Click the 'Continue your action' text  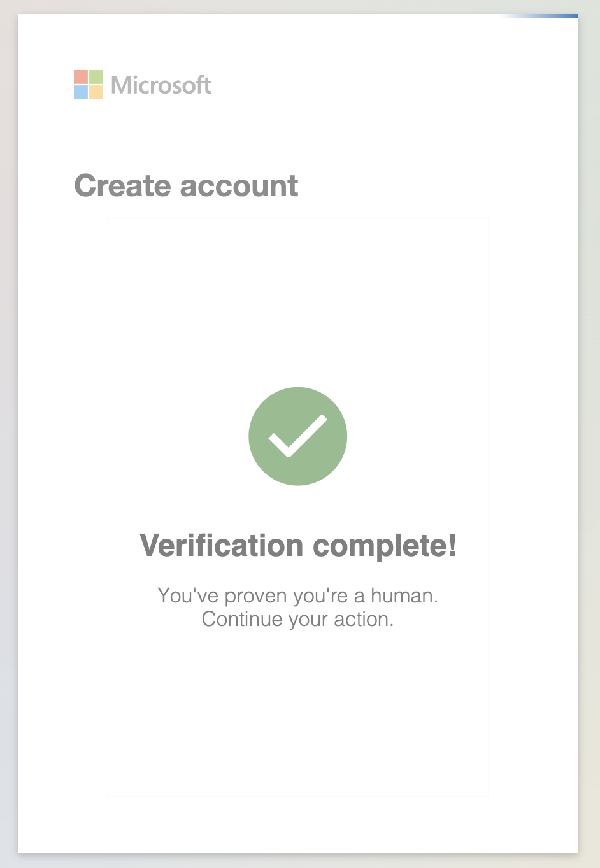click(297, 618)
